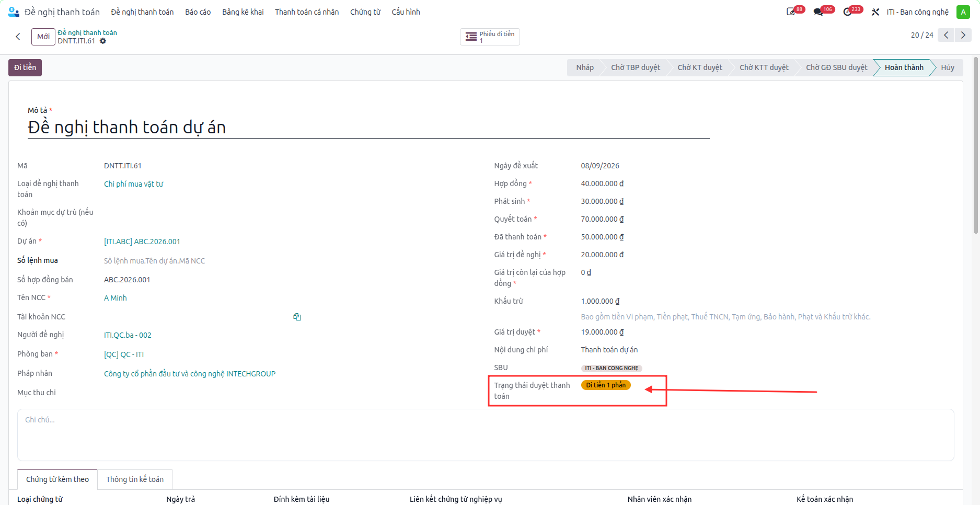
Task: Open project link [ITI.ABC] ABC.2026.001
Action: [142, 242]
